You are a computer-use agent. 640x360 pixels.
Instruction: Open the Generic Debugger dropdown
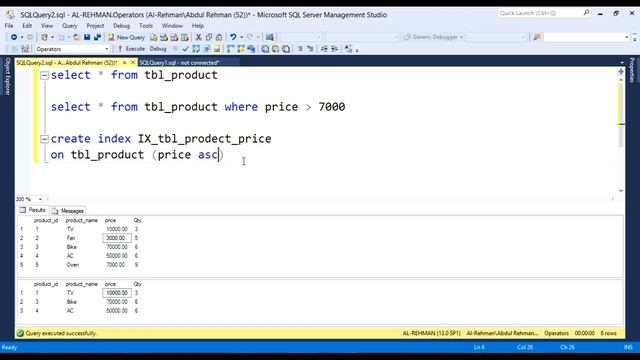click(x=461, y=37)
